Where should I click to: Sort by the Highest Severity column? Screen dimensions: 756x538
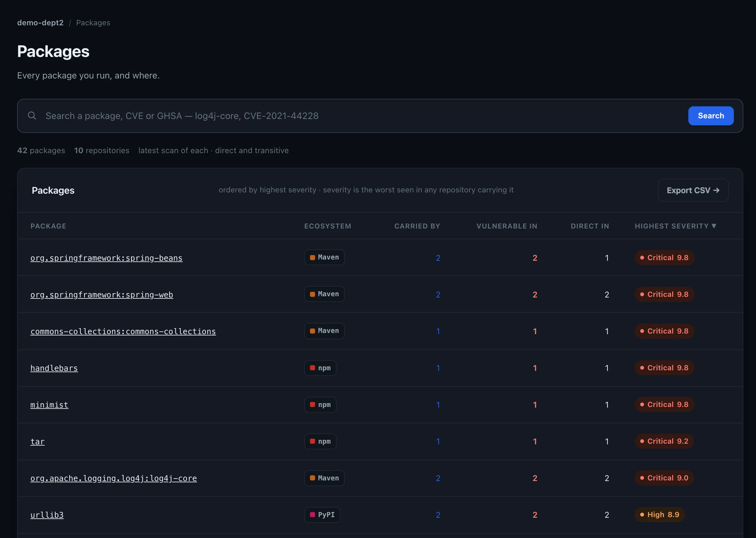(x=675, y=226)
